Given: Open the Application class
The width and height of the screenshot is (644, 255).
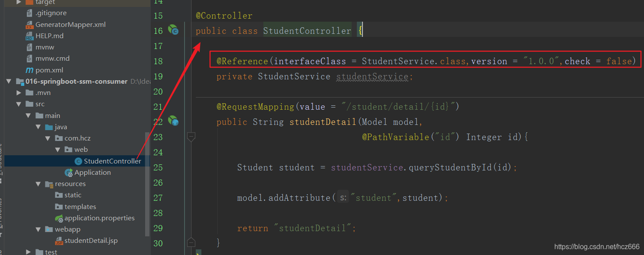Looking at the screenshot, I should [x=93, y=172].
